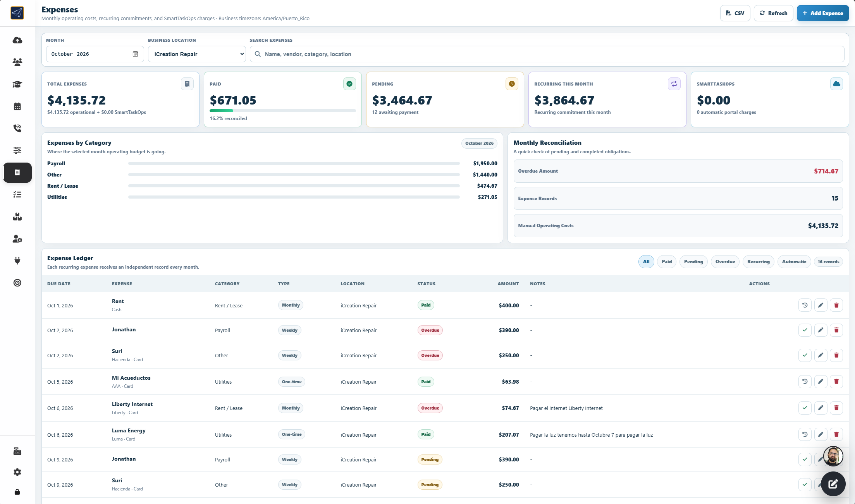Viewport: 855px width, 504px height.
Task: Filter ledger by Automatic
Action: tap(794, 262)
